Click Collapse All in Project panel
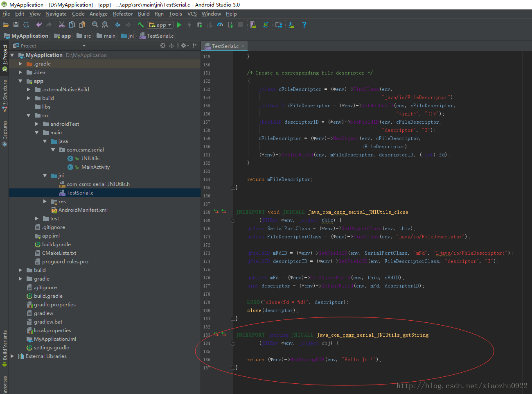Image resolution: width=532 pixels, height=394 pixels. tap(171, 45)
